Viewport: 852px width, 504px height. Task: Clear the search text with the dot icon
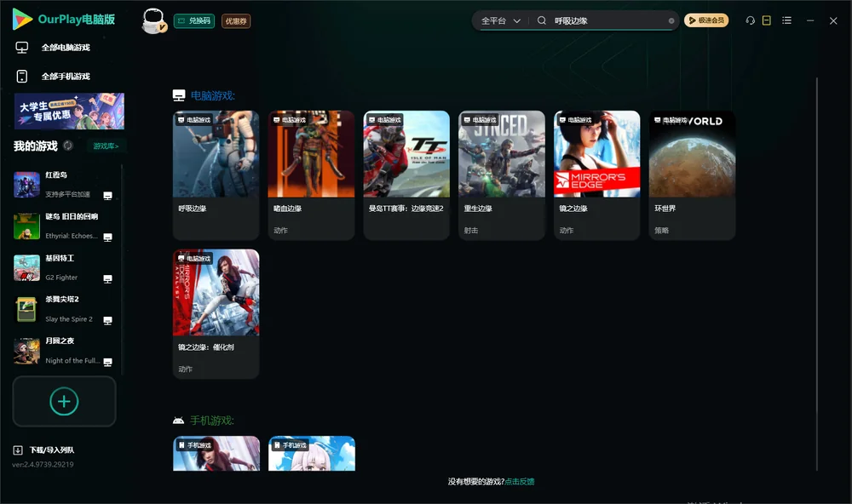[x=671, y=20]
